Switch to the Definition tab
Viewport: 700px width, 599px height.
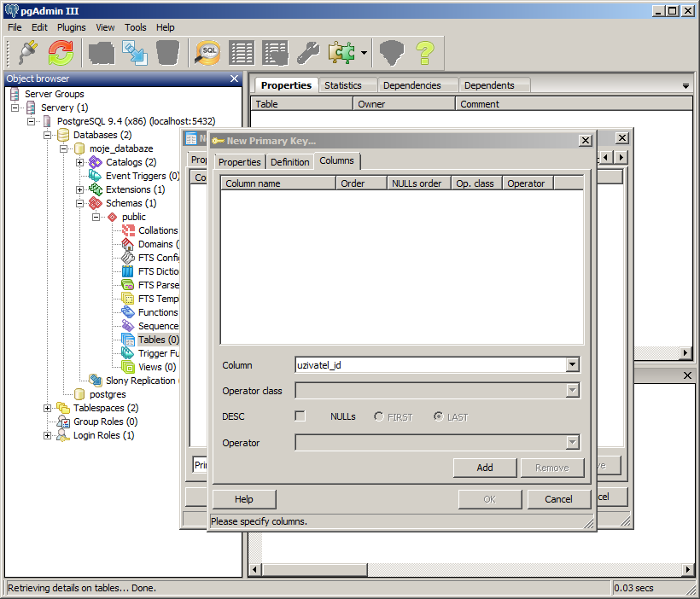click(x=289, y=162)
